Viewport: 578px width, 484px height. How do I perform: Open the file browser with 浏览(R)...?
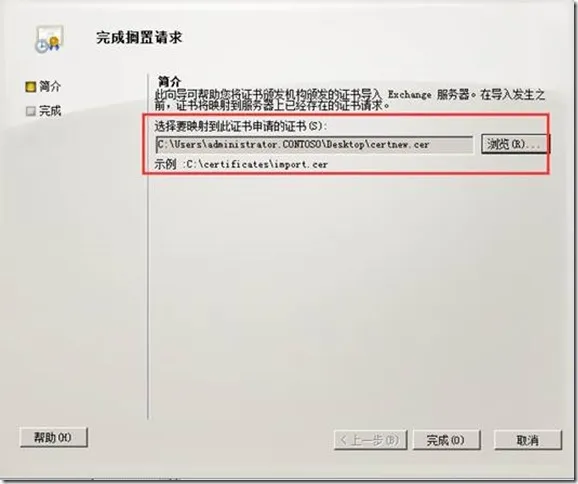point(515,144)
